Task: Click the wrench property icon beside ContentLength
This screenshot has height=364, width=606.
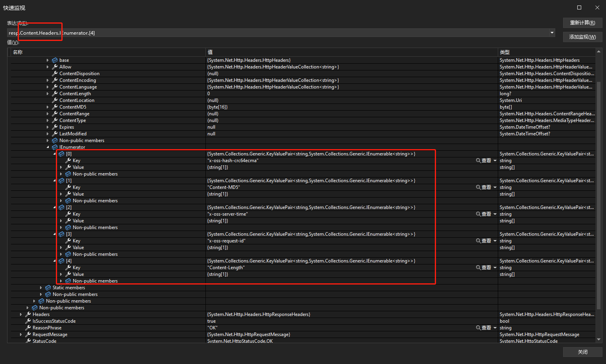Action: click(x=55, y=93)
